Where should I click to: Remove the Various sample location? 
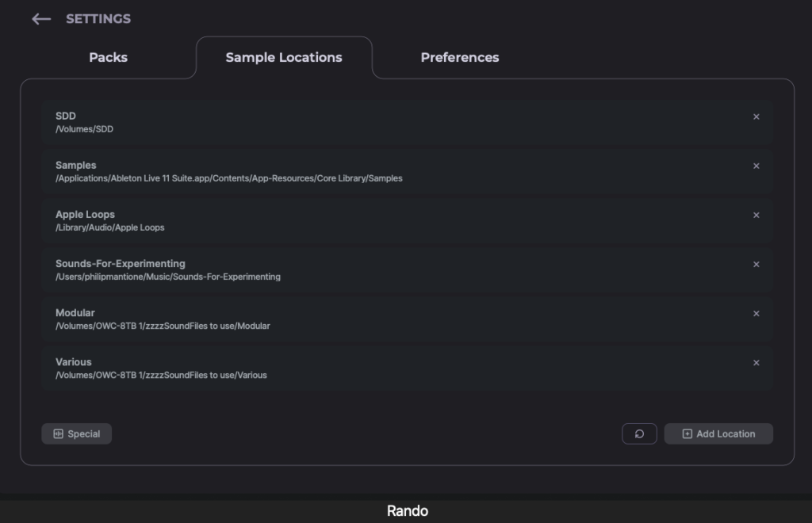(756, 362)
